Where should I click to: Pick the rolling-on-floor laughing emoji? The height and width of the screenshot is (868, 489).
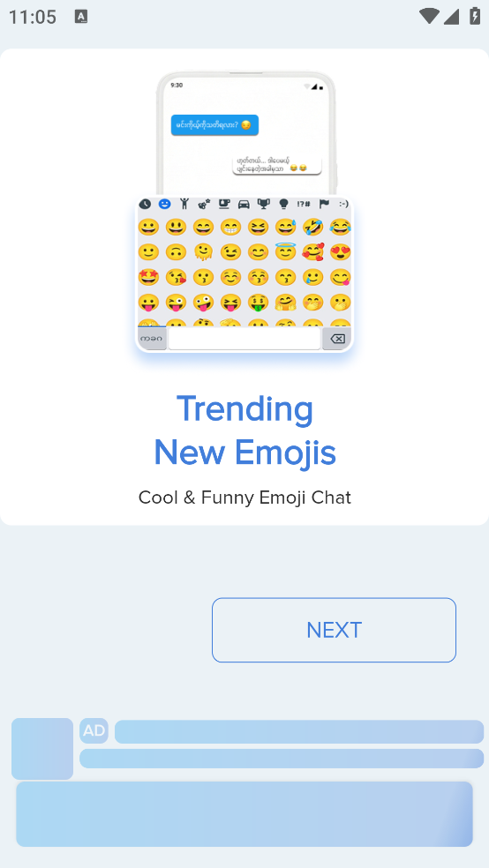(312, 227)
